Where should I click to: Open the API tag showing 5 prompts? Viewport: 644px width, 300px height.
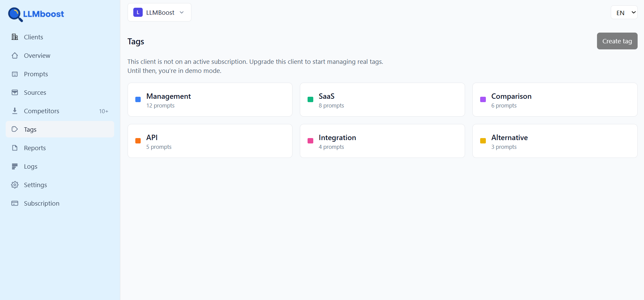210,141
